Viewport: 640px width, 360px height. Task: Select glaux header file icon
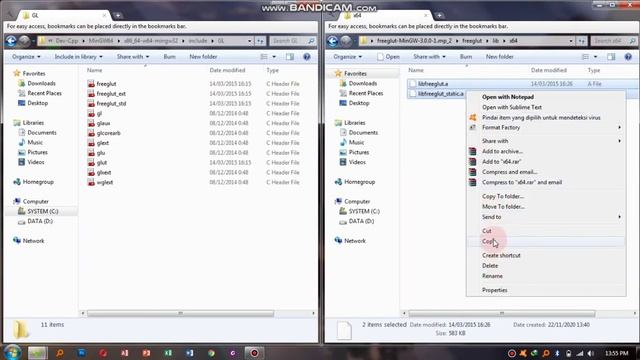click(x=91, y=123)
